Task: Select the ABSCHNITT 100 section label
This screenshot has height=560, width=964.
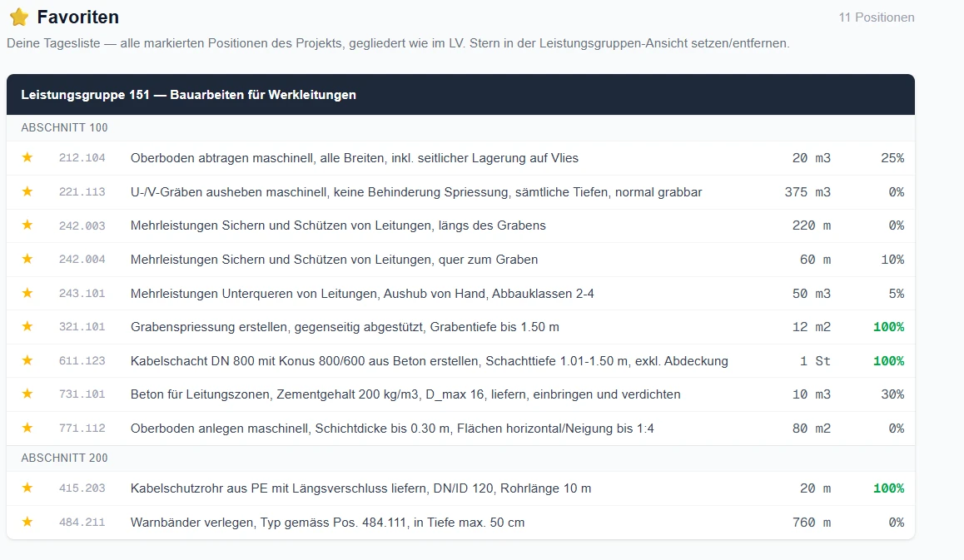Action: (64, 128)
